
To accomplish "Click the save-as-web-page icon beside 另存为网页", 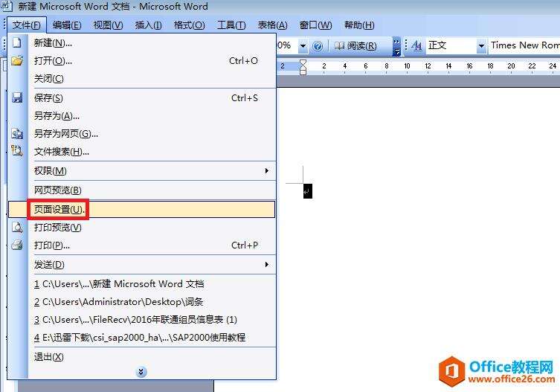I will (x=17, y=133).
